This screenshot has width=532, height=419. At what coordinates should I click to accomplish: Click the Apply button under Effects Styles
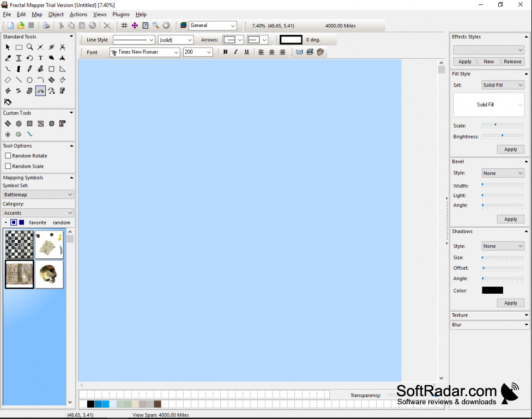465,62
